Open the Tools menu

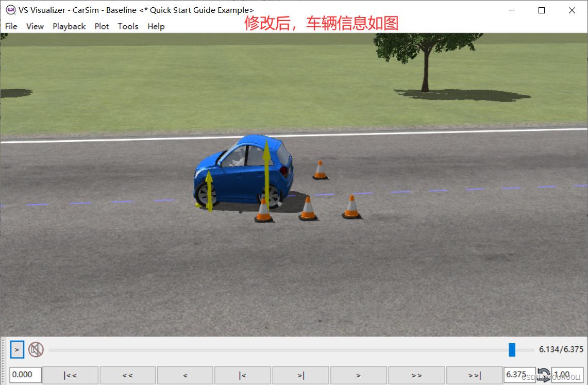click(128, 26)
